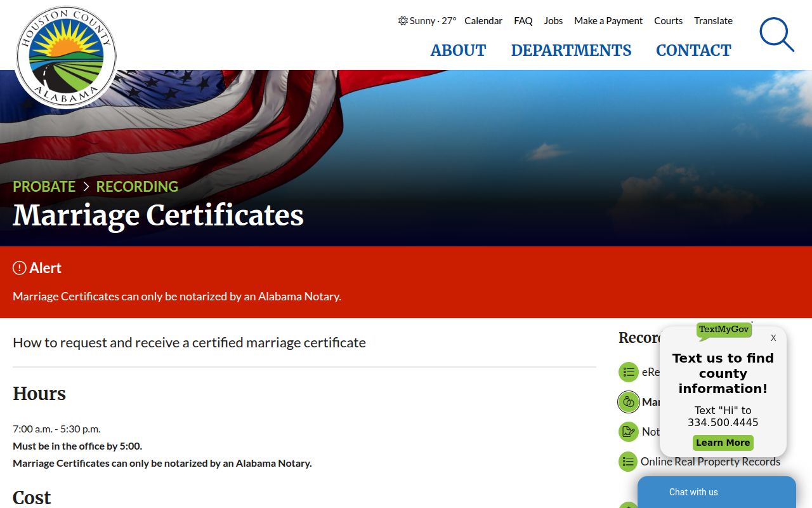This screenshot has height=508, width=812.
Task: Click the Online Real Property Records icon
Action: [628, 462]
